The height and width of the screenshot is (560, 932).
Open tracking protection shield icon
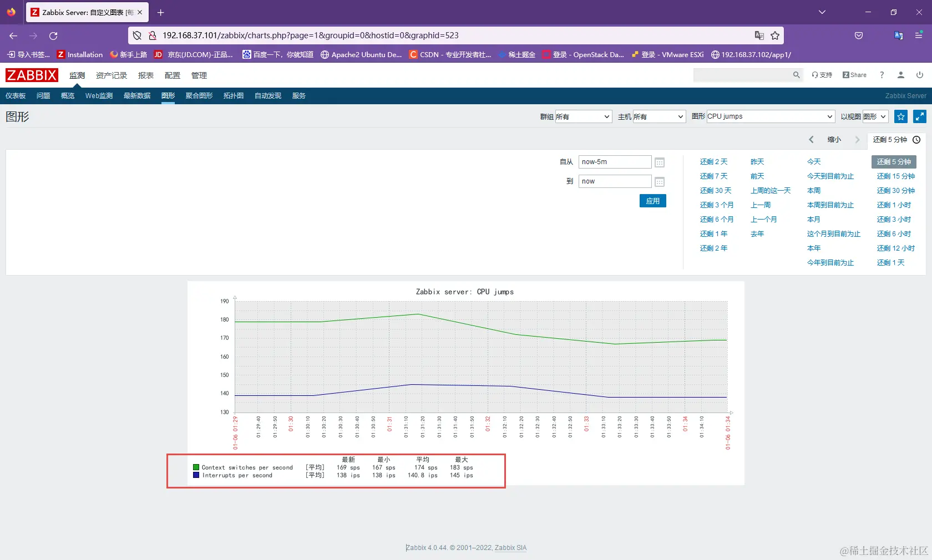click(x=137, y=35)
